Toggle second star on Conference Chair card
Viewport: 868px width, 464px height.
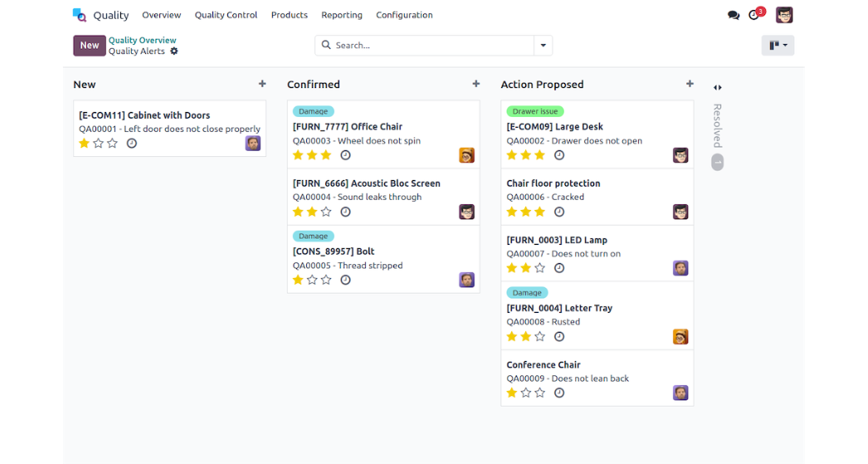(526, 393)
